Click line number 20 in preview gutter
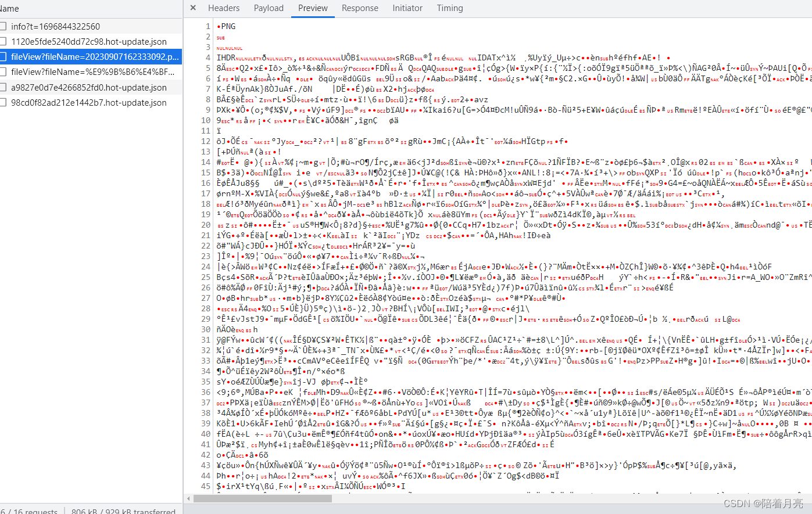This screenshot has height=514, width=812. click(x=206, y=225)
